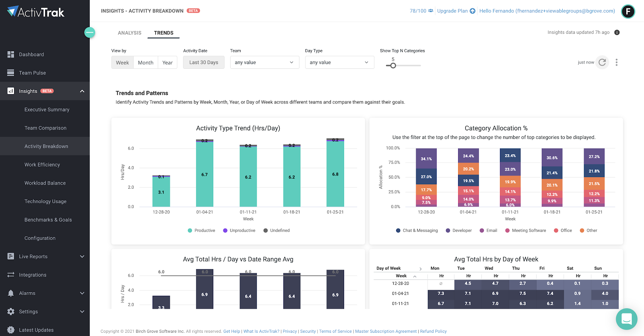Click the Team Pulse icon

[x=11, y=73]
